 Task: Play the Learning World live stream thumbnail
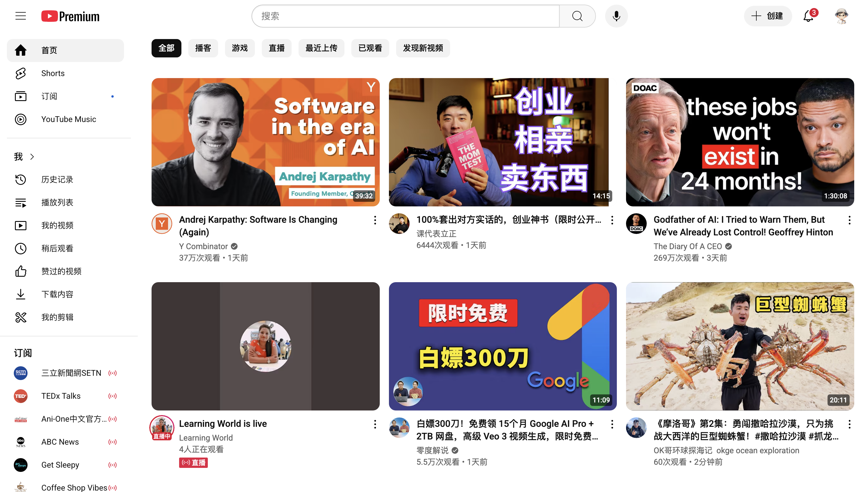click(266, 346)
